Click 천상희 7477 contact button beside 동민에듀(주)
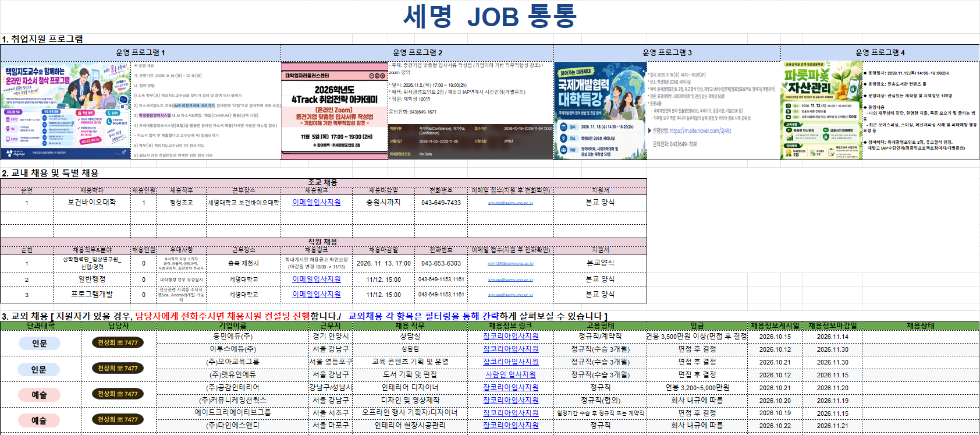980x435 pixels. coord(118,343)
